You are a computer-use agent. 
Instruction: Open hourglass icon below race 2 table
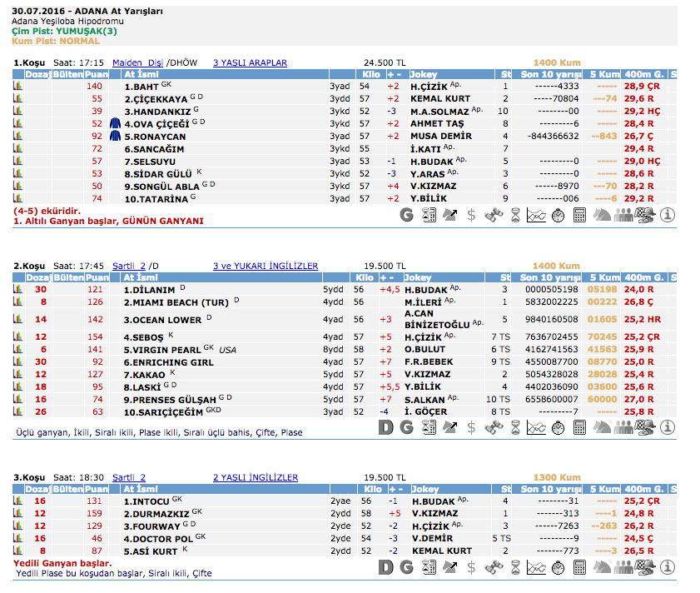pyautogui.click(x=515, y=427)
